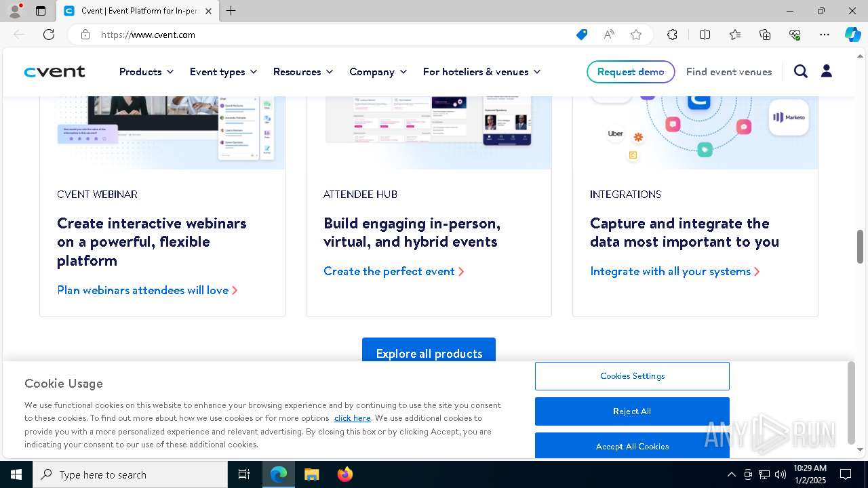Screen dimensions: 868x488
Task: View site information lock icon
Action: point(85,35)
